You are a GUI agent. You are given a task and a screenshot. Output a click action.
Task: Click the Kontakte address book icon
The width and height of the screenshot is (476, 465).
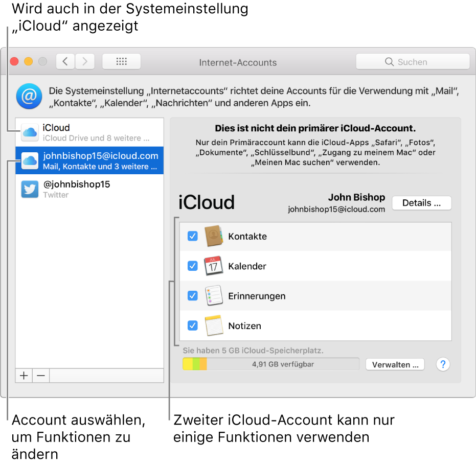(x=214, y=236)
